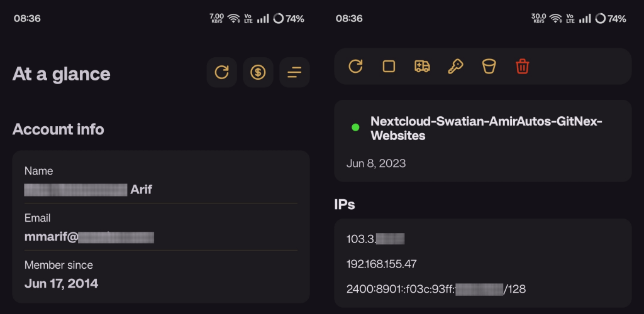The image size is (644, 314).
Task: Open the bucket icon in server toolbar
Action: (489, 66)
